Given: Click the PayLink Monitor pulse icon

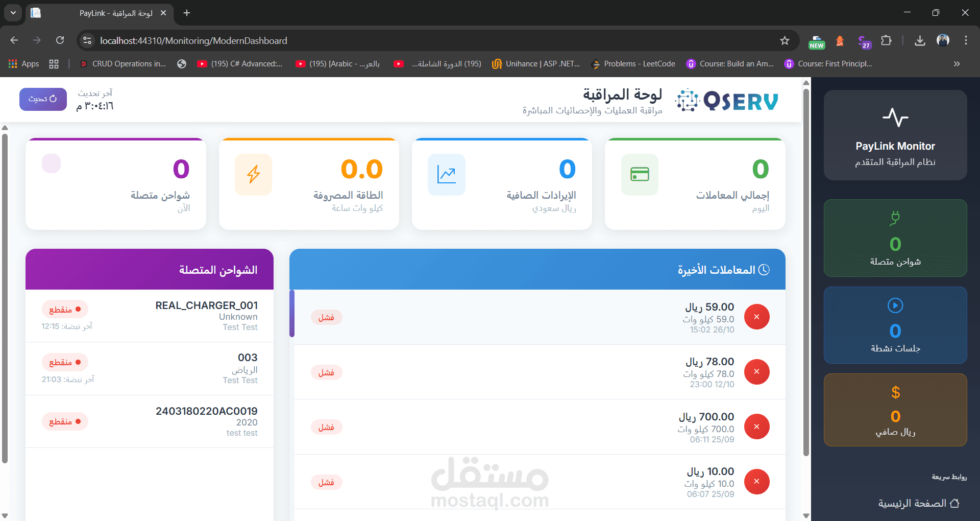Looking at the screenshot, I should [895, 117].
